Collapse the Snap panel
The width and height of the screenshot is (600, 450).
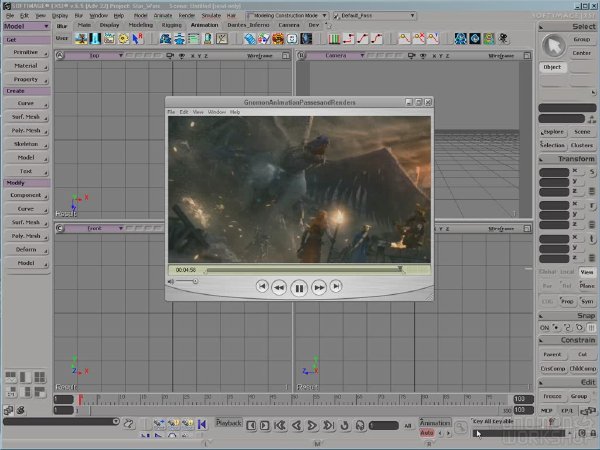pyautogui.click(x=541, y=316)
